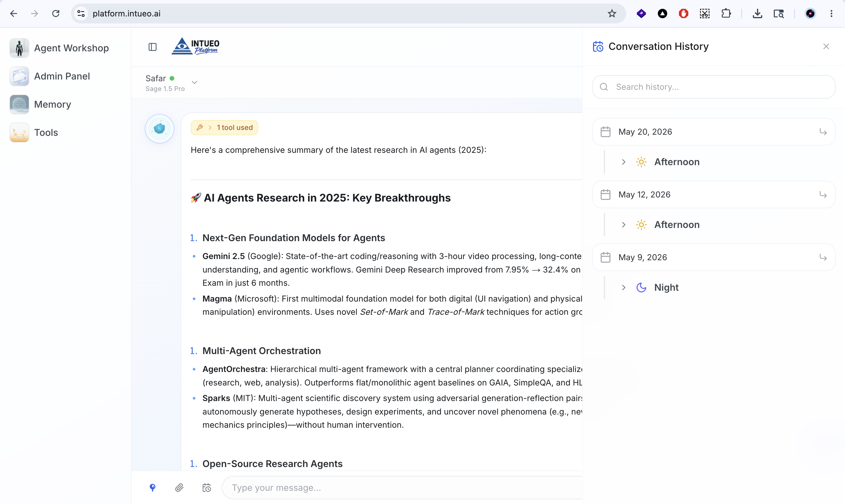Toggle the sidebar panel icon
The width and height of the screenshot is (845, 504).
153,47
